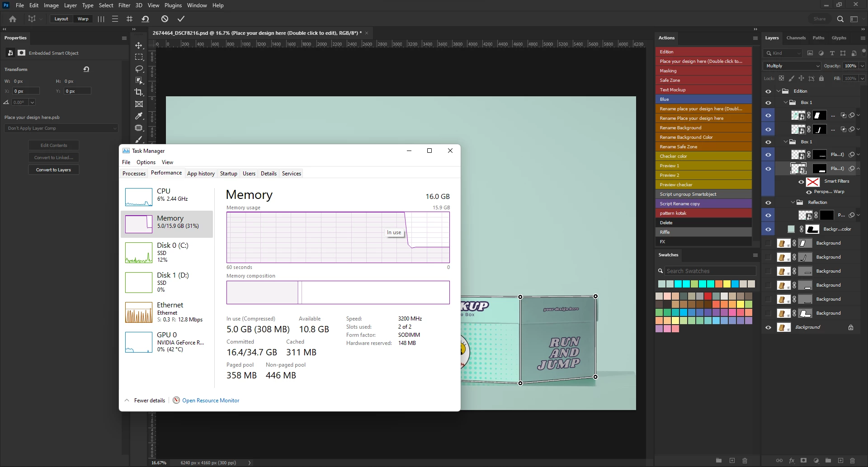
Task: Open Task Manager Processes tab
Action: (134, 174)
